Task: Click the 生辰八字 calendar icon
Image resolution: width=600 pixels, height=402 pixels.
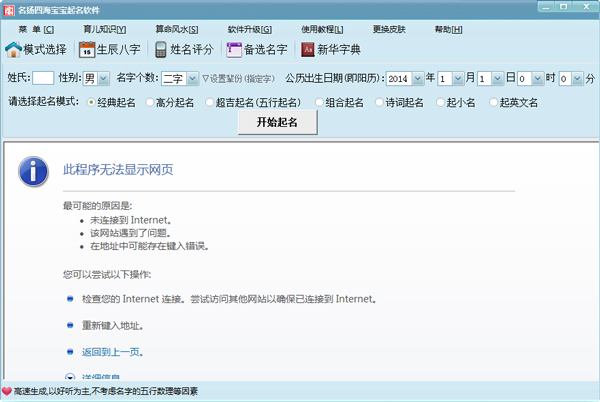Action: pyautogui.click(x=87, y=49)
